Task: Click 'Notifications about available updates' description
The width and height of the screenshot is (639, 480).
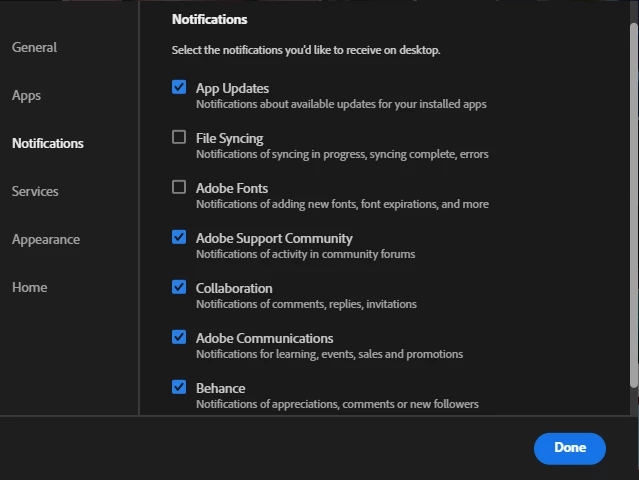Action: (341, 104)
